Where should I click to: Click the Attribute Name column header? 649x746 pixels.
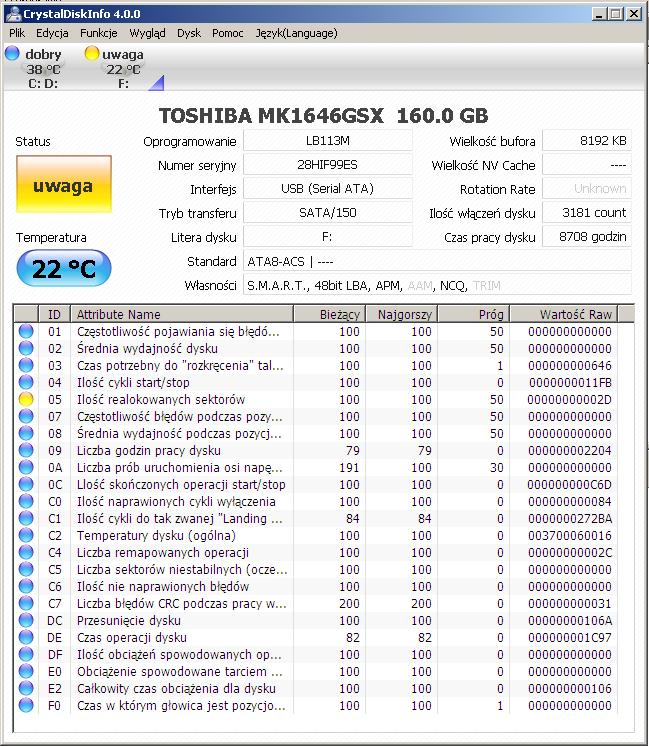[182, 314]
